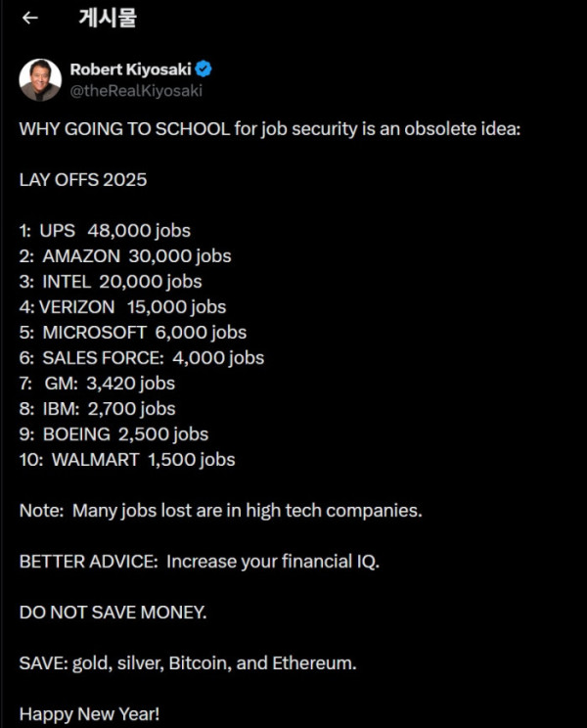The width and height of the screenshot is (587, 728).
Task: Click the "DO NOT SAVE MONEY" line
Action: pyautogui.click(x=113, y=613)
